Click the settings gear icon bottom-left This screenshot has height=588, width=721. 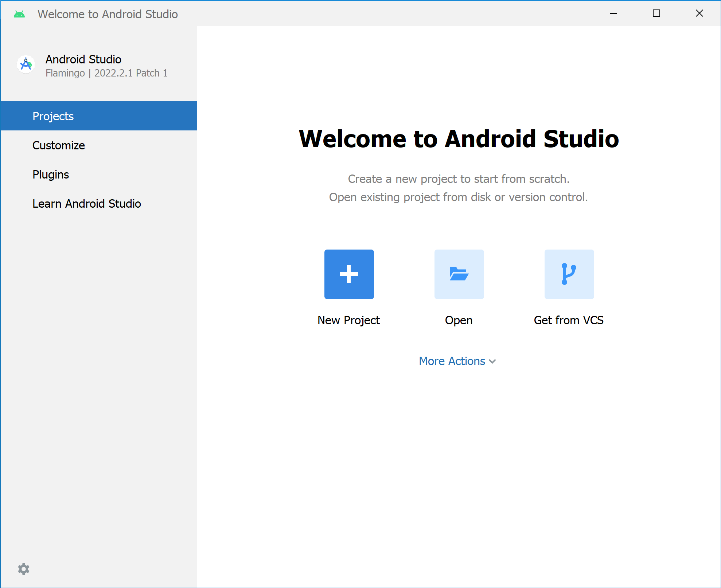[23, 569]
